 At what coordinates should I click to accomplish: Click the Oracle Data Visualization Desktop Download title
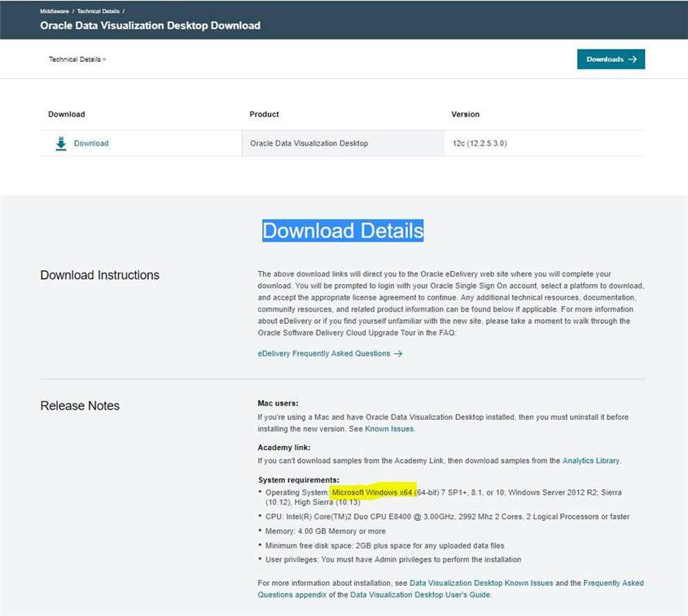150,25
